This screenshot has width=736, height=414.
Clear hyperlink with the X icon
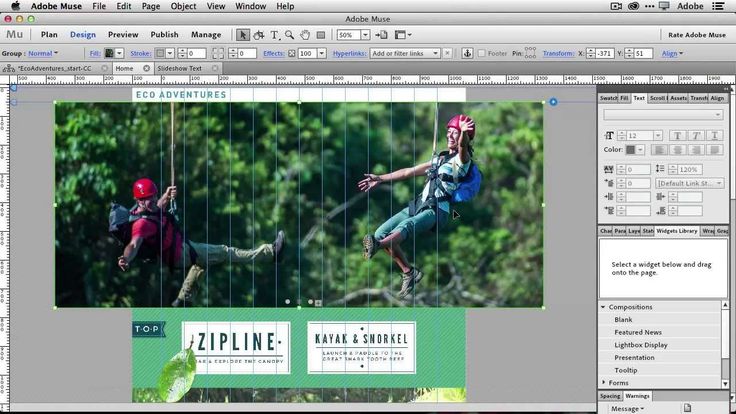(x=447, y=53)
